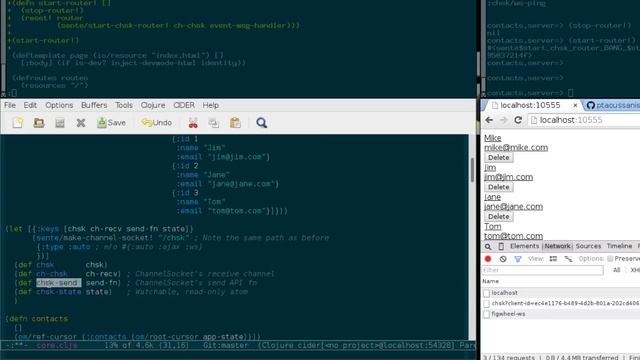
Task: Click core.cljs buffer name in the mode line
Action: pyautogui.click(x=57, y=345)
